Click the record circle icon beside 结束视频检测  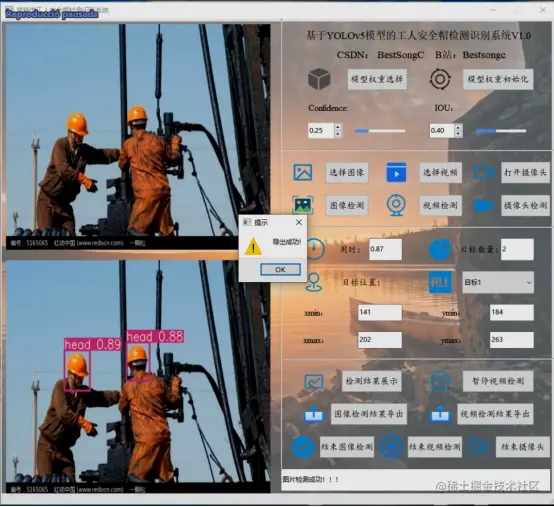pyautogui.click(x=391, y=447)
